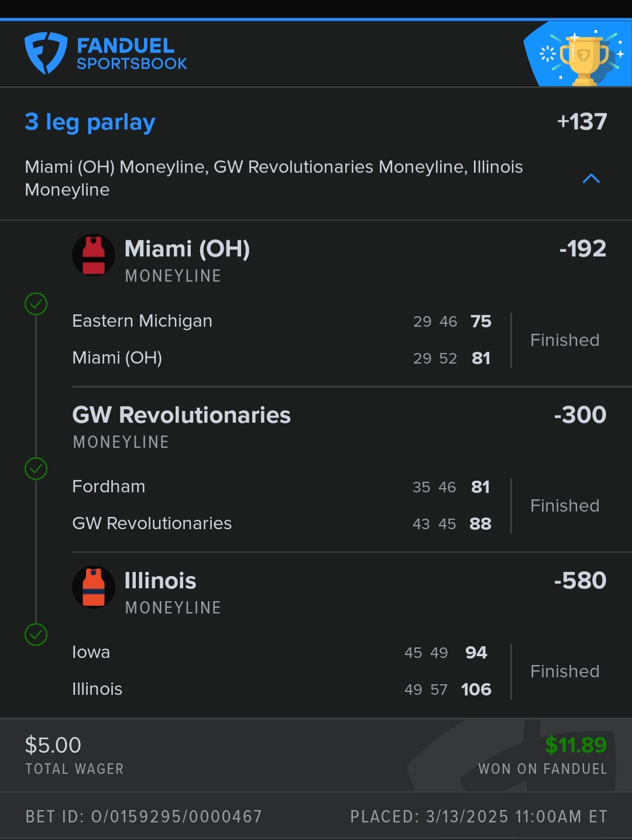Click the Illinois orange jersey icon

click(x=94, y=587)
